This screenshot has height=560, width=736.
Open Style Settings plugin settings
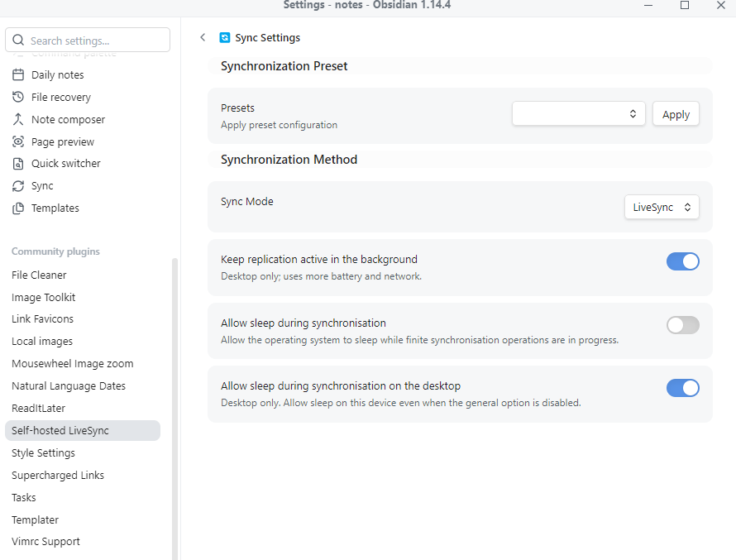pyautogui.click(x=83, y=453)
